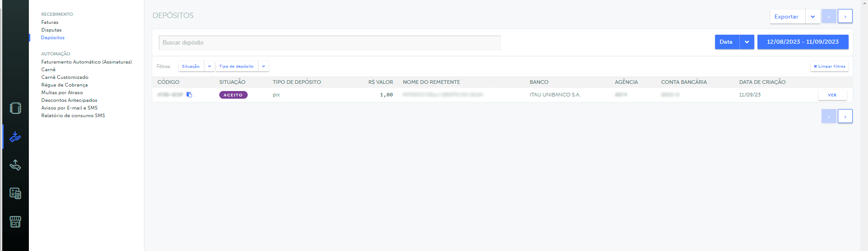Image resolution: width=868 pixels, height=251 pixels.
Task: Click the AGÊNCIA column header
Action: tap(627, 82)
